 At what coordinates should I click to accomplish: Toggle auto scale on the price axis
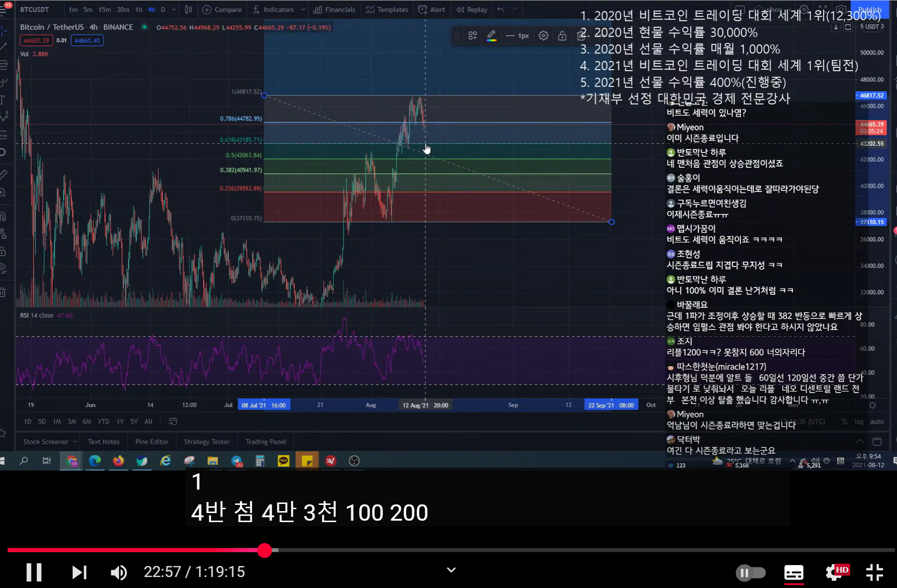click(x=877, y=421)
